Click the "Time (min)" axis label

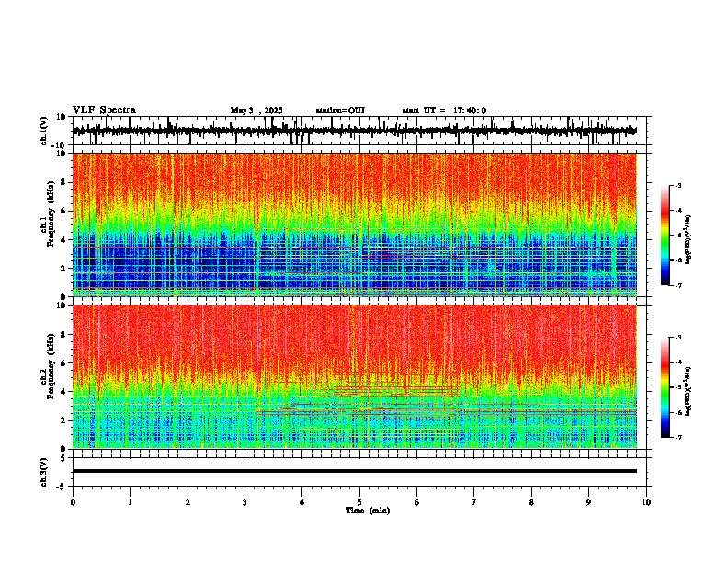point(368,511)
